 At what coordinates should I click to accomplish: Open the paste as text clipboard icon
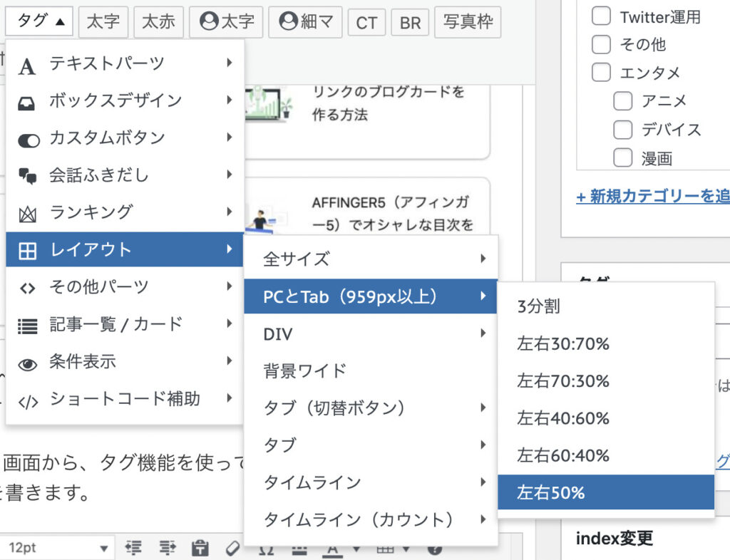(x=200, y=549)
